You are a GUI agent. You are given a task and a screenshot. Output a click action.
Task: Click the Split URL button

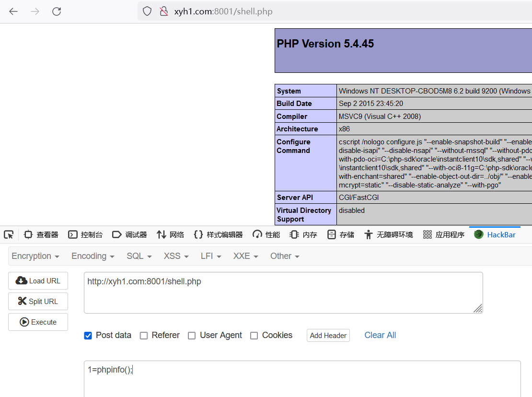point(38,301)
